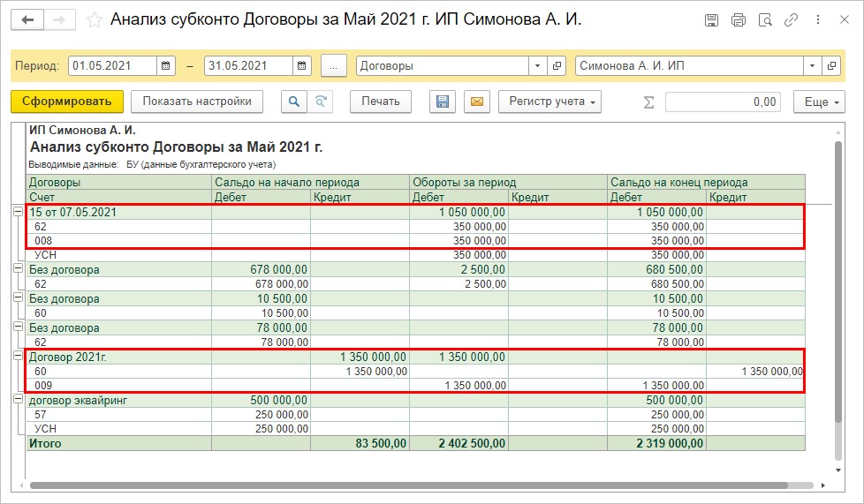Click the scroll right arrow of report

(823, 485)
